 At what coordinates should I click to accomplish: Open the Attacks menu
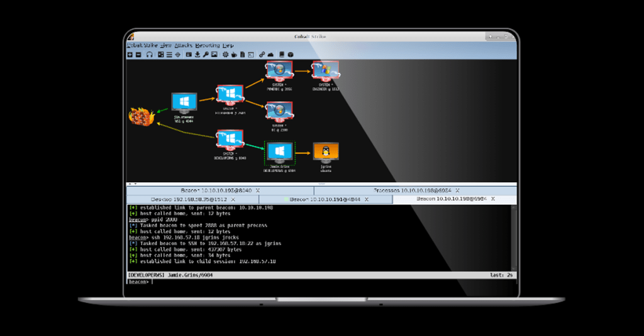[x=183, y=45]
